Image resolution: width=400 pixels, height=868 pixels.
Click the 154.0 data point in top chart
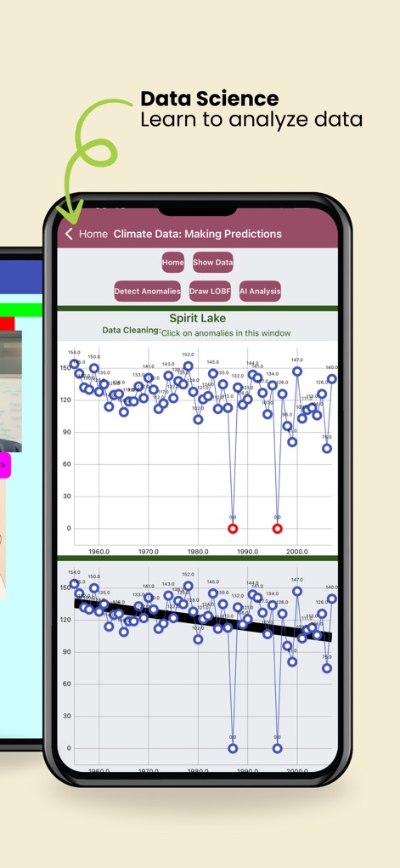point(74,364)
